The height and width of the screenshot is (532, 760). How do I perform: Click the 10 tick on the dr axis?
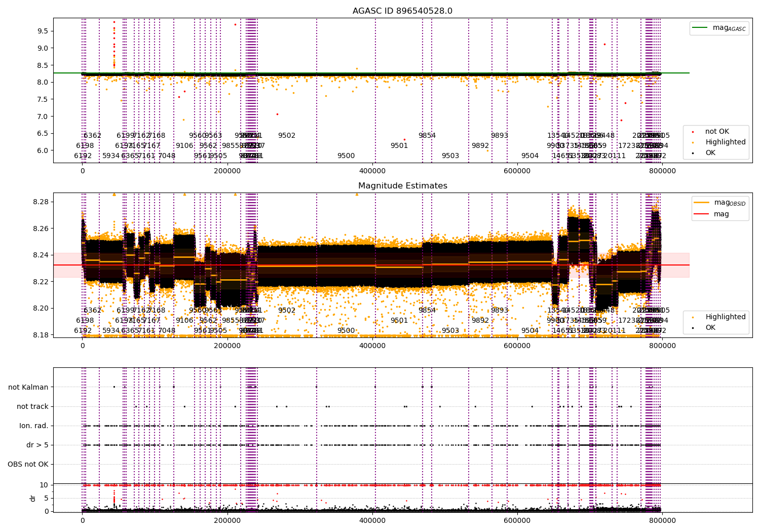click(44, 485)
